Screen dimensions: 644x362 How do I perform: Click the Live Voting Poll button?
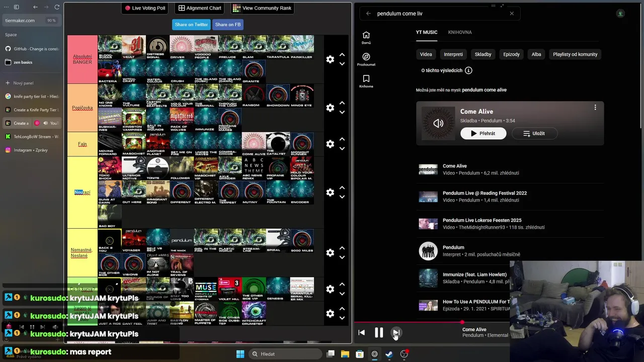tap(145, 8)
